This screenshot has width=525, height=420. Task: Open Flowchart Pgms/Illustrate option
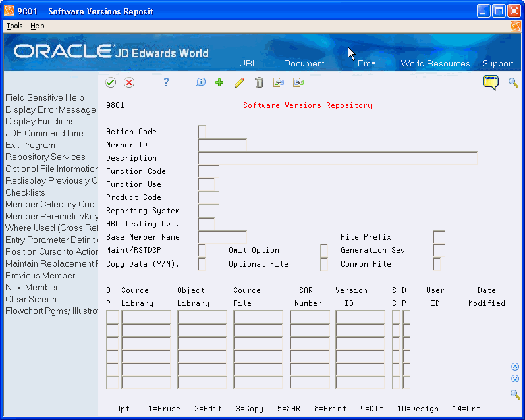point(51,311)
